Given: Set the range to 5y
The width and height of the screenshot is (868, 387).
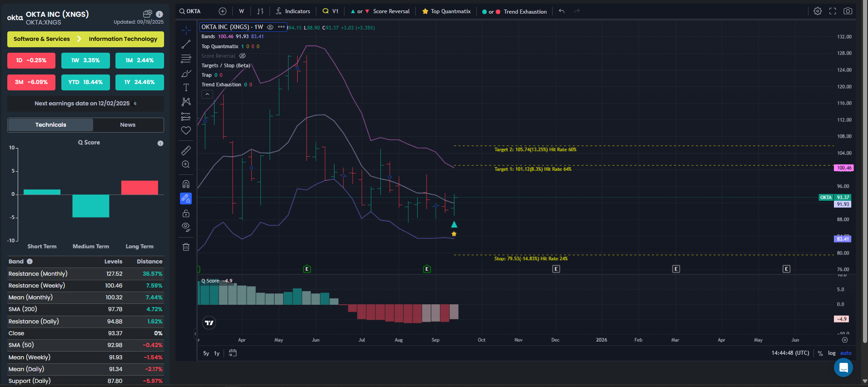Looking at the screenshot, I should click(206, 353).
